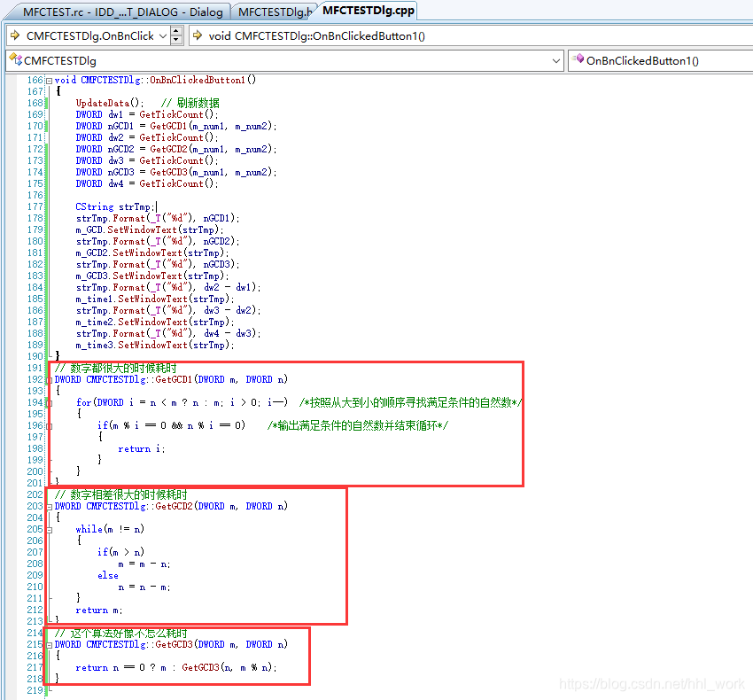This screenshot has width=753, height=700.
Task: Click the 'DWORD dw3 = GetTickCount();' line
Action: coord(147,160)
